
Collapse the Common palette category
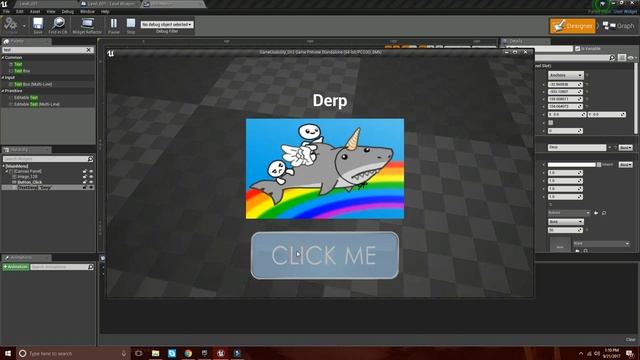point(3,58)
